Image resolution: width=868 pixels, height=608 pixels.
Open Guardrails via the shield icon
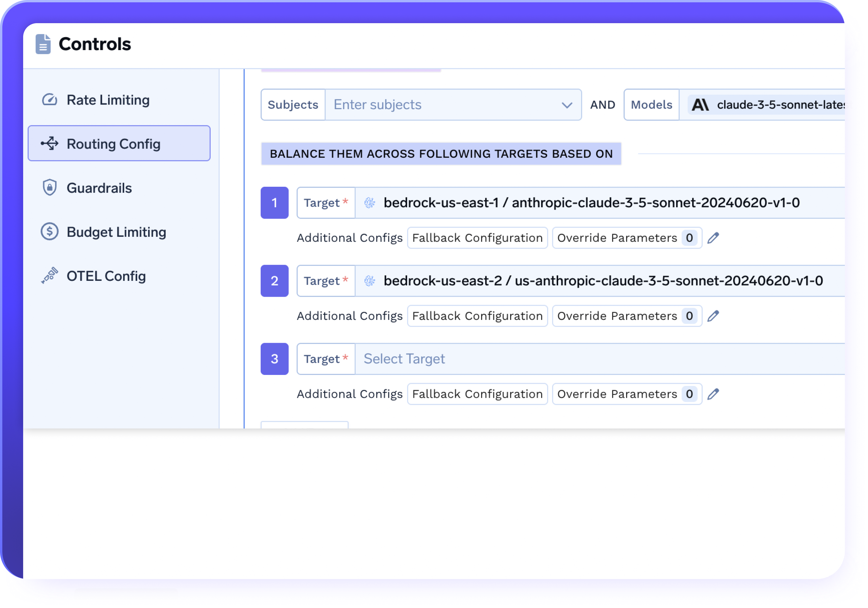coord(49,187)
